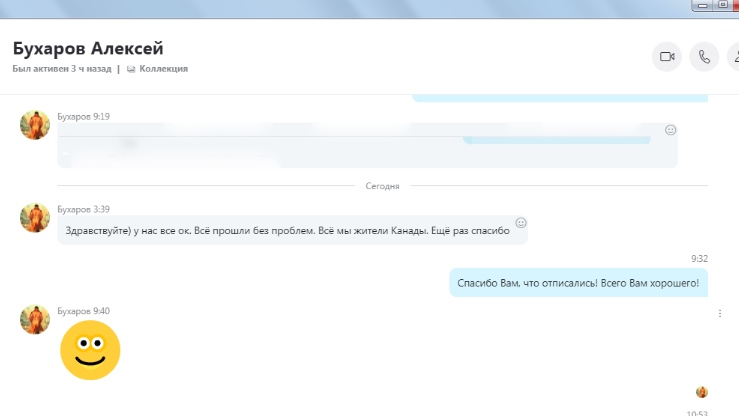React to the blurred 9:19 message
The width and height of the screenshot is (739, 416).
pyautogui.click(x=671, y=130)
